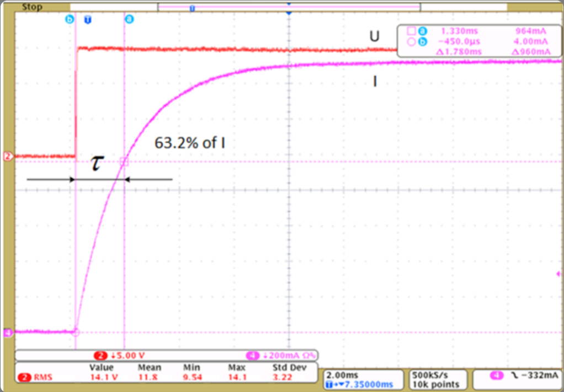Viewport: 564px width, 392px height.
Task: Click channel 4 ground reference marker
Action: click(8, 332)
